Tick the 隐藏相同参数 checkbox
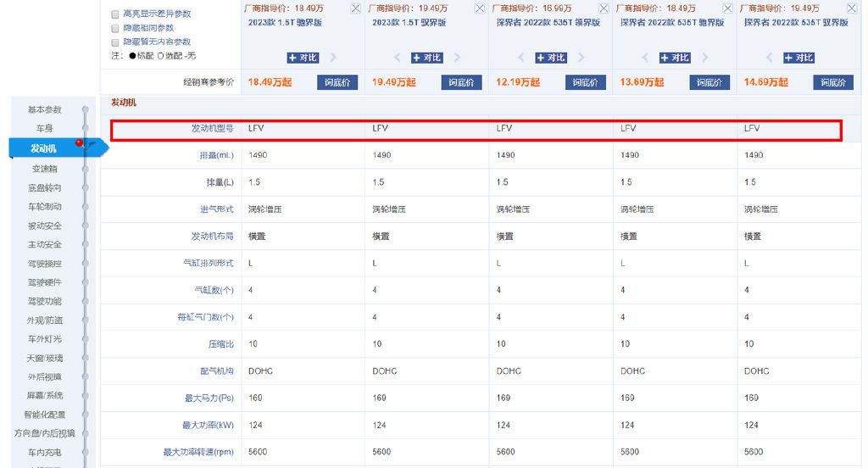868x468 pixels. [115, 28]
